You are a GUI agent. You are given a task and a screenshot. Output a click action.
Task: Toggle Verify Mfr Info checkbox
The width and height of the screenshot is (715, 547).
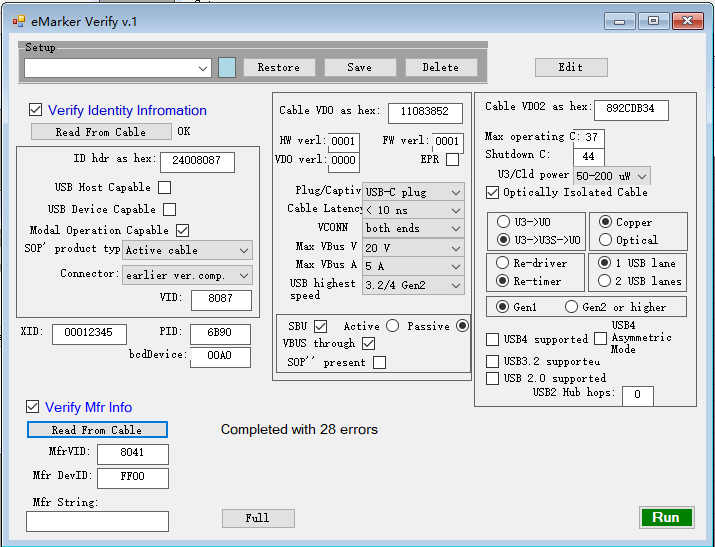[32, 406]
